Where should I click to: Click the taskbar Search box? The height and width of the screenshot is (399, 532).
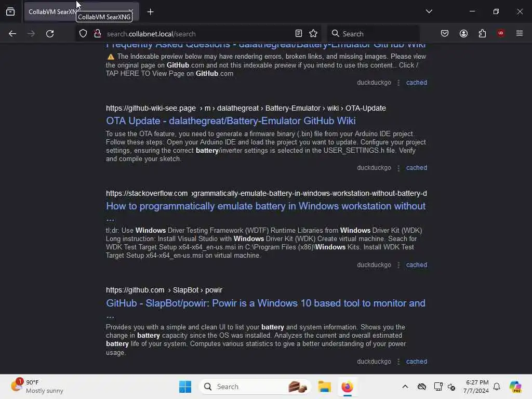pos(255,387)
